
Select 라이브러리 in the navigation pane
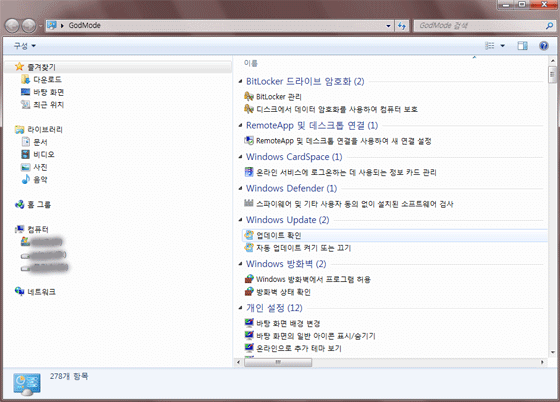(x=45, y=129)
